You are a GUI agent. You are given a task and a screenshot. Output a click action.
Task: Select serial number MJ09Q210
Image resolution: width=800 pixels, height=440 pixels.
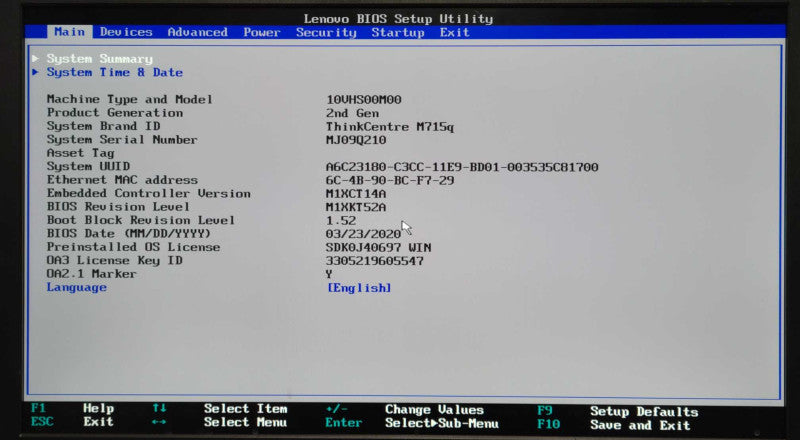pos(356,140)
